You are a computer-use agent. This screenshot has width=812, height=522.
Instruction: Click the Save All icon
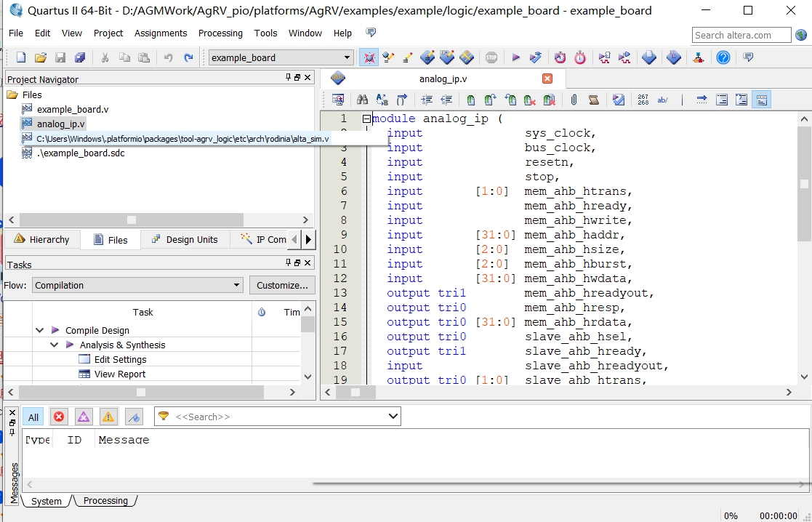[80, 57]
